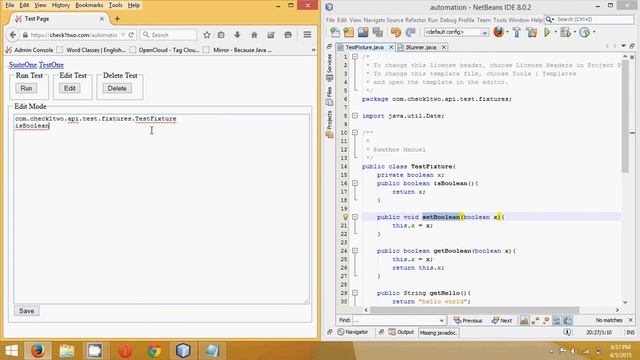Click Windows Start button
Viewport: 640px width, 360px height.
click(x=11, y=350)
